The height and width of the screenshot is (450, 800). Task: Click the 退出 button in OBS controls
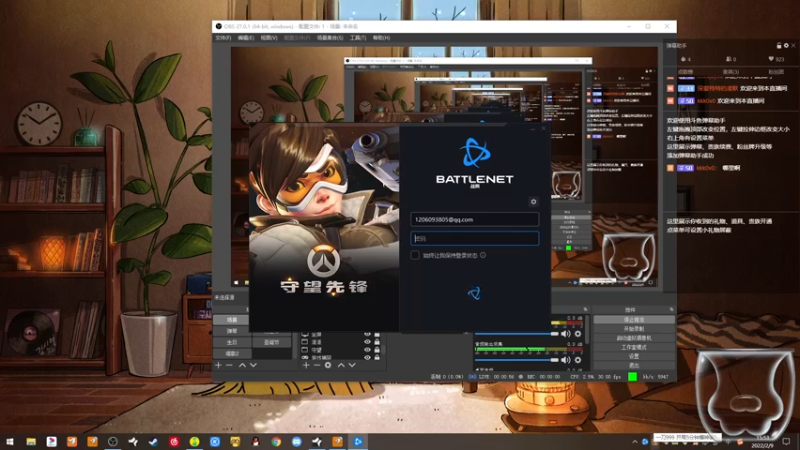point(634,365)
